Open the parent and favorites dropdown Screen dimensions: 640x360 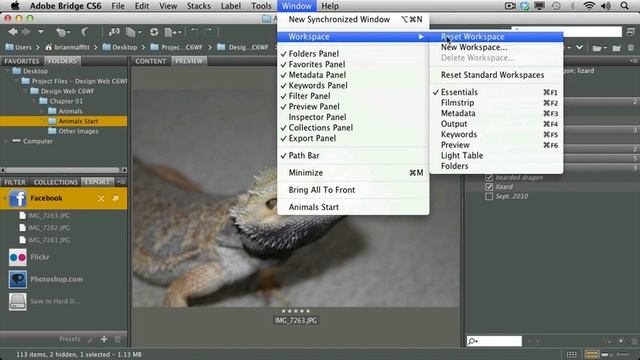41,32
